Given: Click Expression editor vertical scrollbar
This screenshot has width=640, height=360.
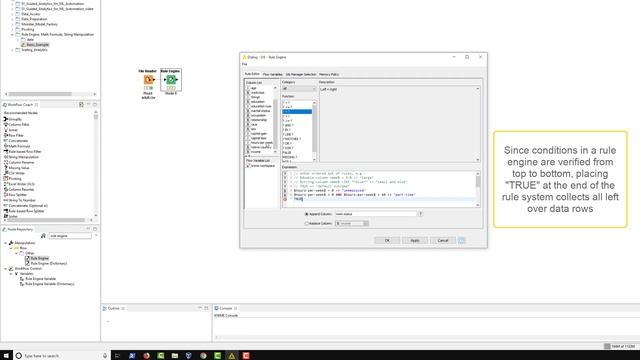Looking at the screenshot, I should tap(478, 190).
